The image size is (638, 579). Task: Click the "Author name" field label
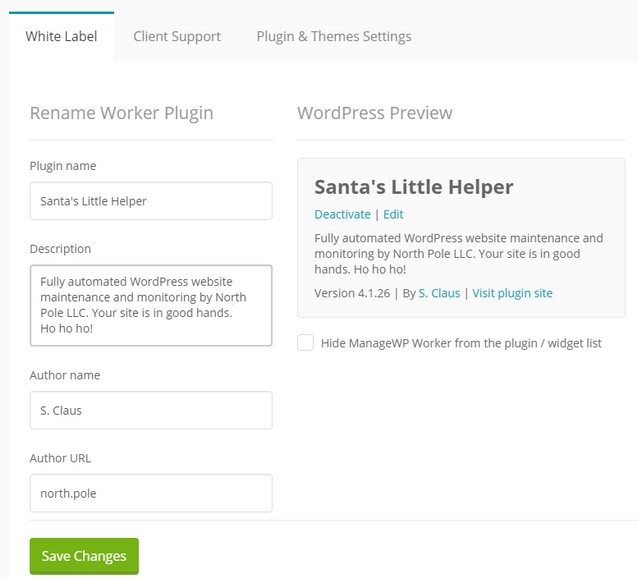pos(65,375)
